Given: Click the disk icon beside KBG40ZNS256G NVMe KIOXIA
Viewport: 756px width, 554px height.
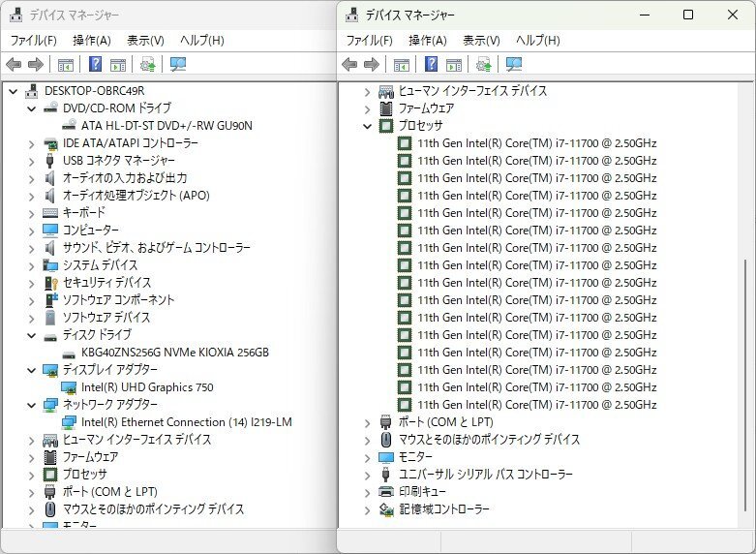Looking at the screenshot, I should [69, 354].
